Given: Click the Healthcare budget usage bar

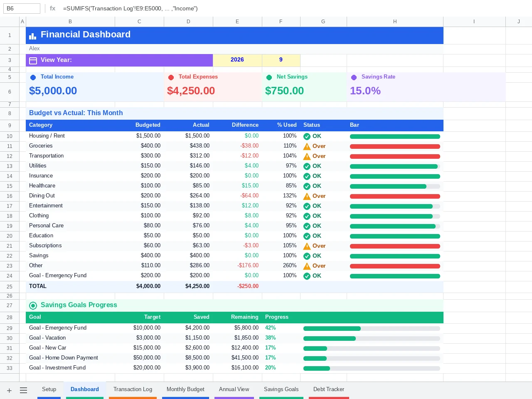Looking at the screenshot, I should (x=395, y=186).
